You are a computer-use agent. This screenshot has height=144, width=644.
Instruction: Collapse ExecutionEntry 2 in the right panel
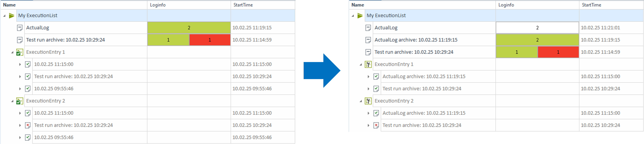pos(361,101)
